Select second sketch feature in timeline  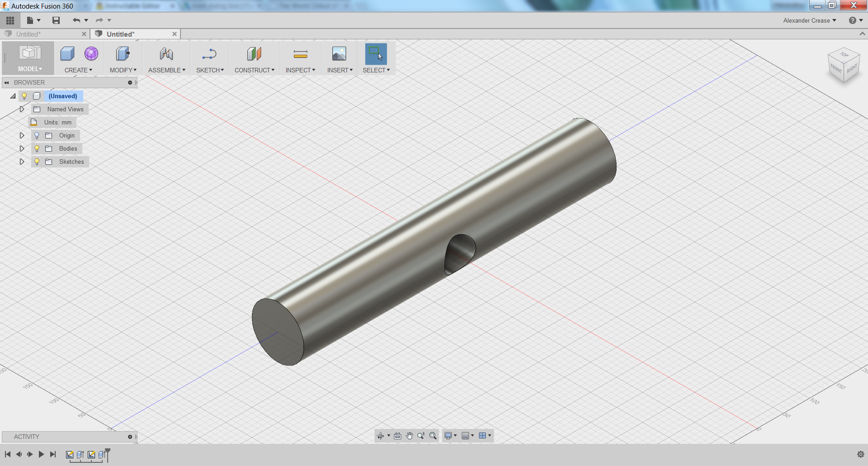[x=91, y=455]
